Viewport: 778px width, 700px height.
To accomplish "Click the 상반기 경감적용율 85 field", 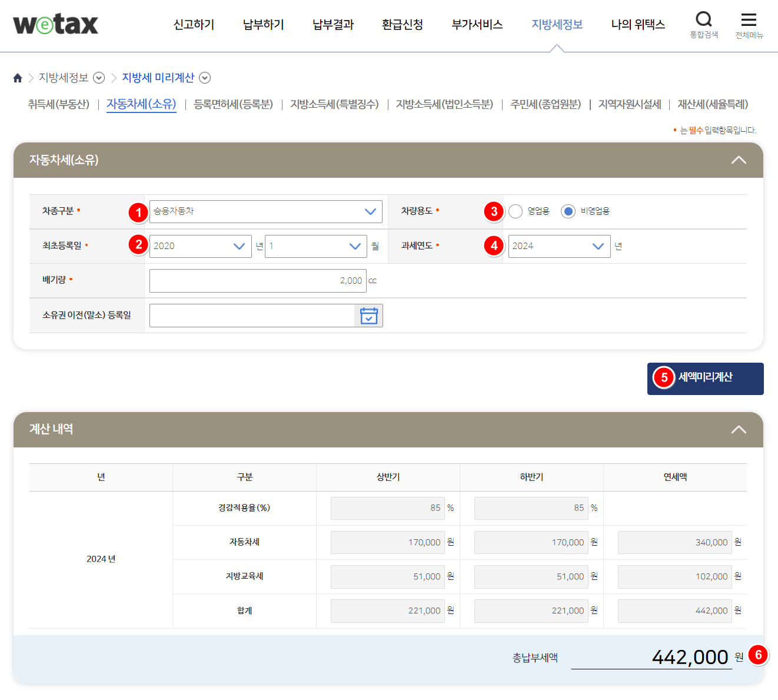I will (x=388, y=508).
